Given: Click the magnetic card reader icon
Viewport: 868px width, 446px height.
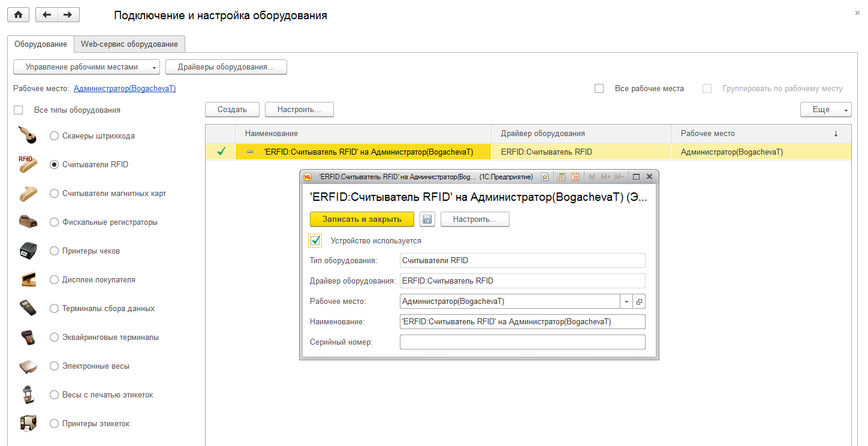Looking at the screenshot, I should [x=27, y=194].
